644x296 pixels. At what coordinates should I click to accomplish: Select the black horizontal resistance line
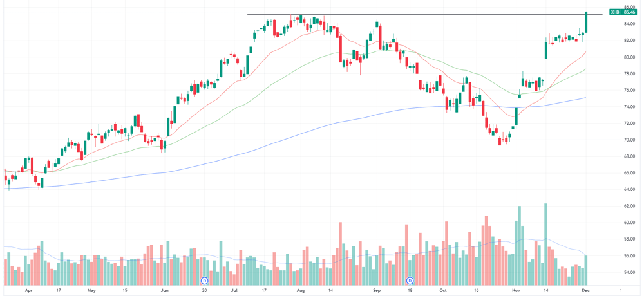pyautogui.click(x=424, y=15)
